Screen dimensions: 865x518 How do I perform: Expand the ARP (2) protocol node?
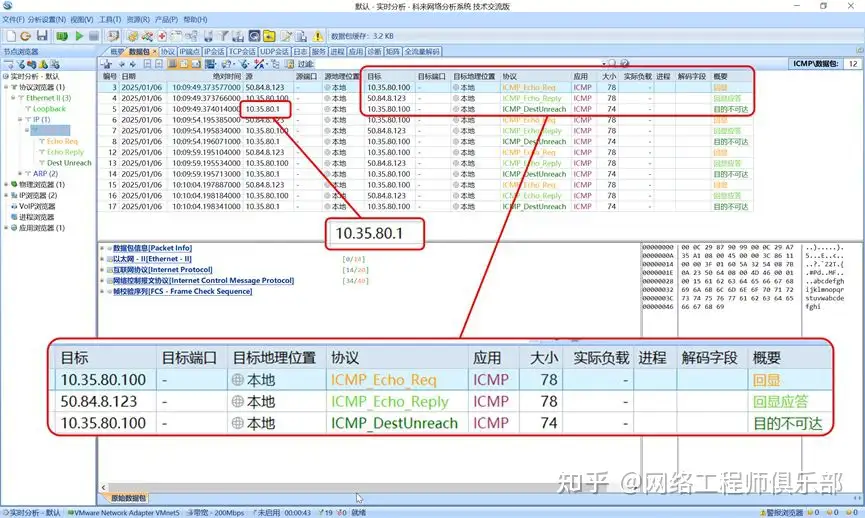coord(21,173)
